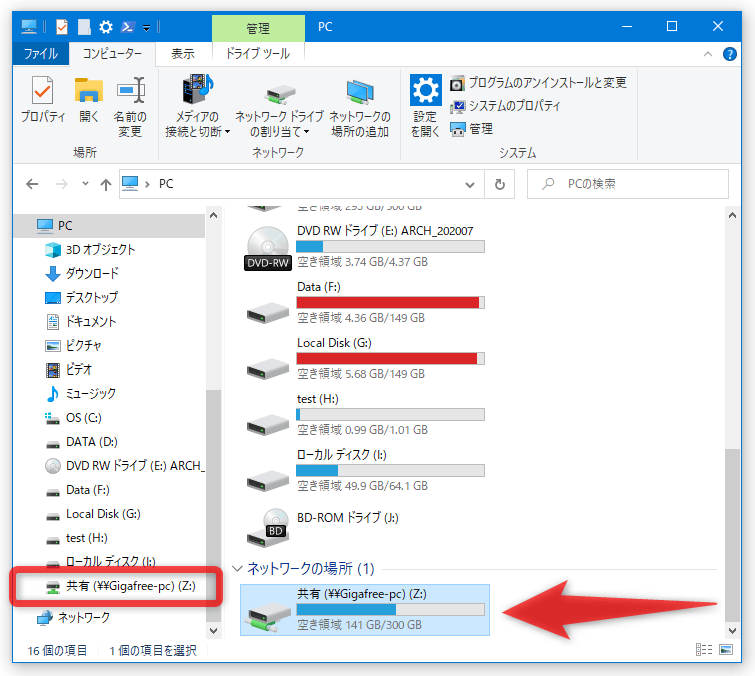Click the Manage item in System group

click(x=471, y=129)
